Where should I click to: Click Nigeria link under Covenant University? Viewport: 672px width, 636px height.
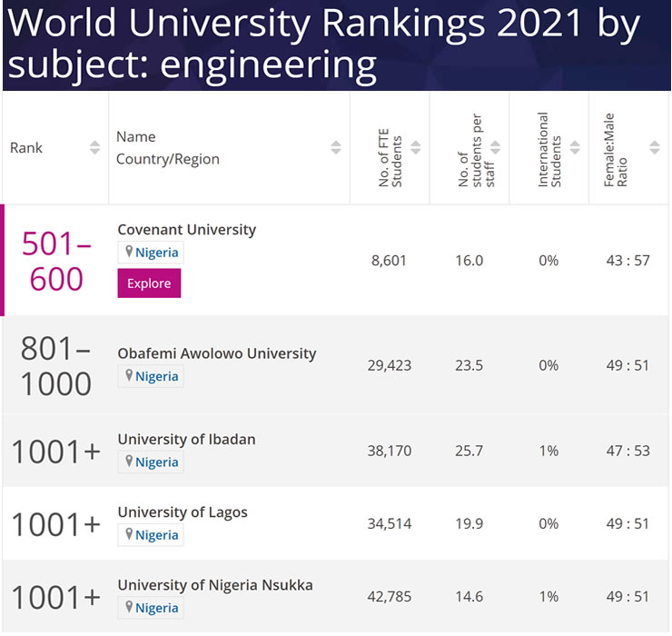click(157, 253)
